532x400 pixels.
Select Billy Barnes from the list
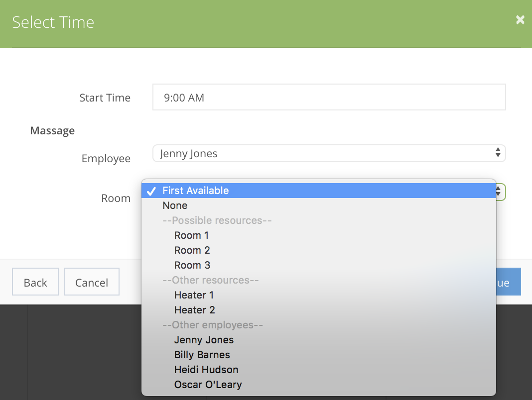pyautogui.click(x=202, y=355)
